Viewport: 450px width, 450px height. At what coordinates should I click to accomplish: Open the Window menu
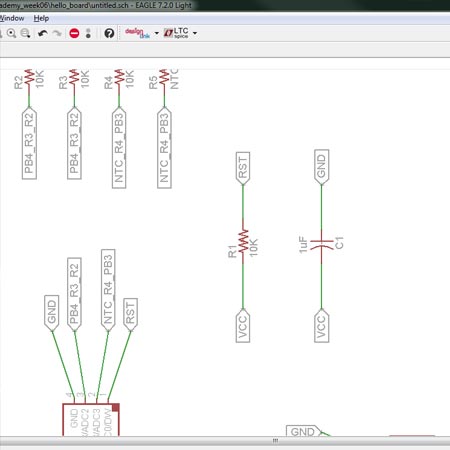[12, 18]
